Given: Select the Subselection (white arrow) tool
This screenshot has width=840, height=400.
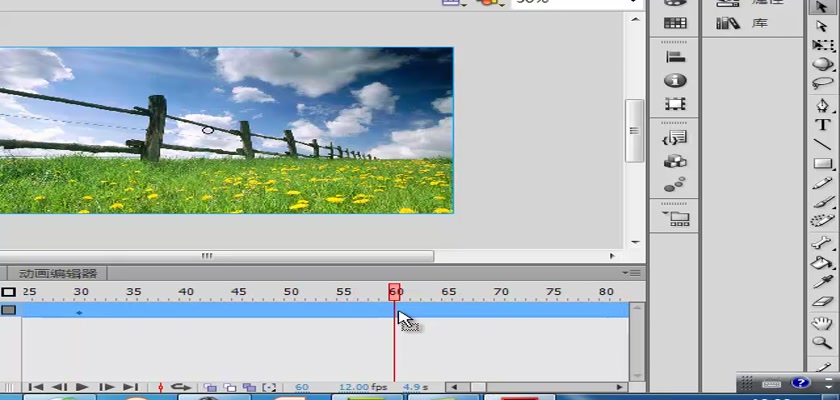Looking at the screenshot, I should pyautogui.click(x=822, y=26).
